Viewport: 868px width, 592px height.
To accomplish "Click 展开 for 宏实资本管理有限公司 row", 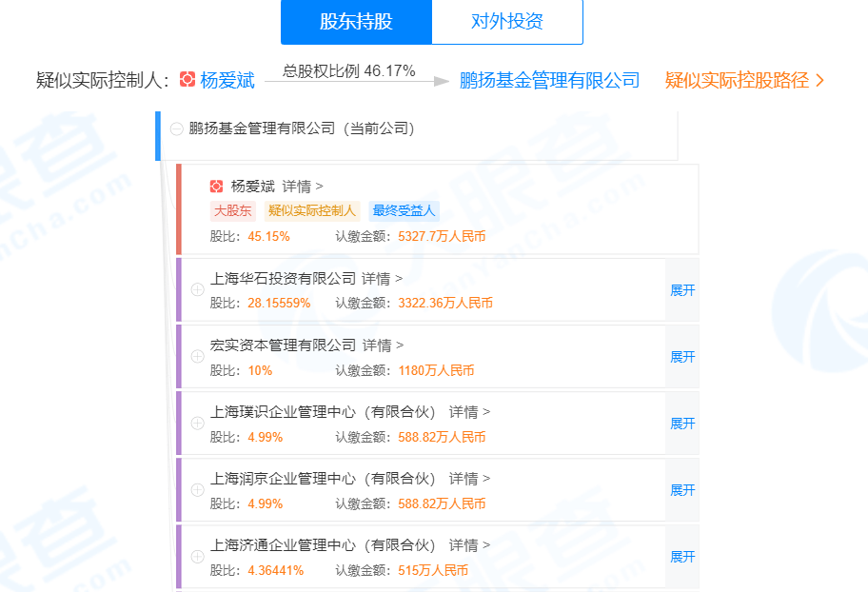I will pos(682,357).
